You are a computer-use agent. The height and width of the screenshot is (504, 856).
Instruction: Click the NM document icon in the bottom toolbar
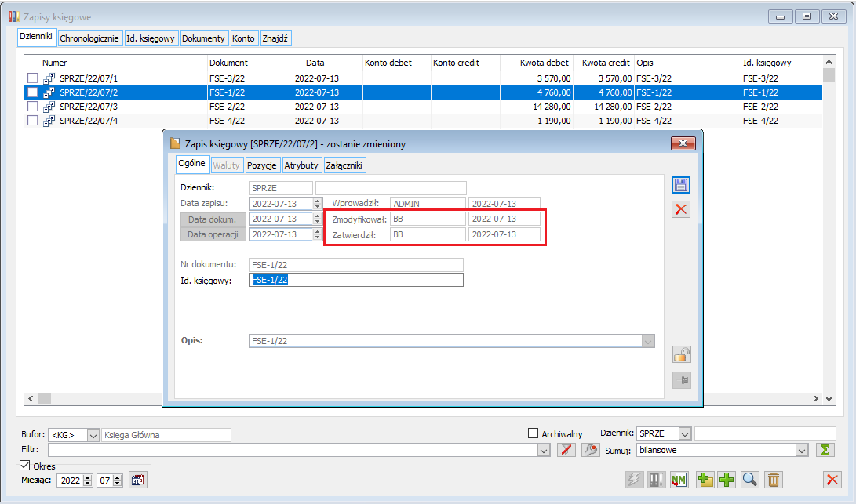click(679, 480)
